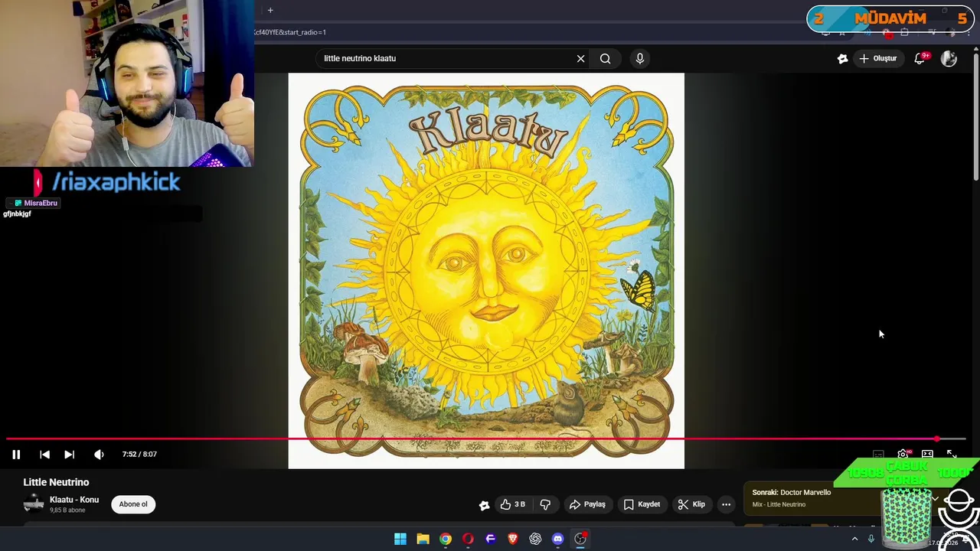980x551 pixels.
Task: Skip to next video in mix
Action: point(69,454)
